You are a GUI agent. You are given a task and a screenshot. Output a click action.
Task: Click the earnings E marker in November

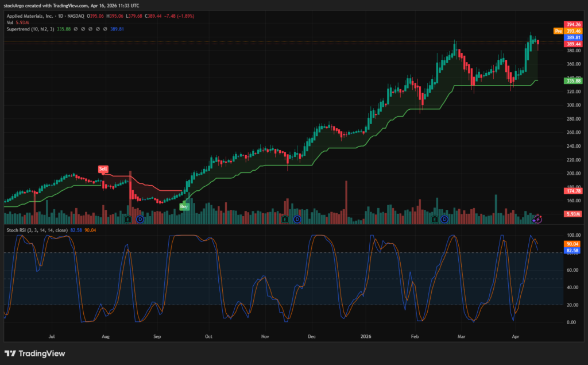[287, 219]
